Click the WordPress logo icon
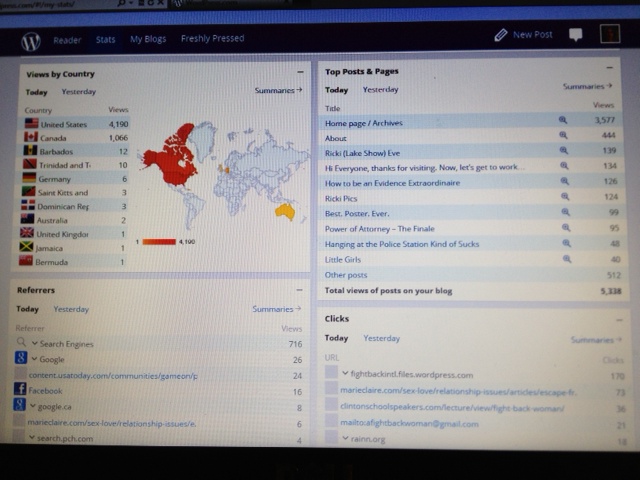 tap(31, 41)
